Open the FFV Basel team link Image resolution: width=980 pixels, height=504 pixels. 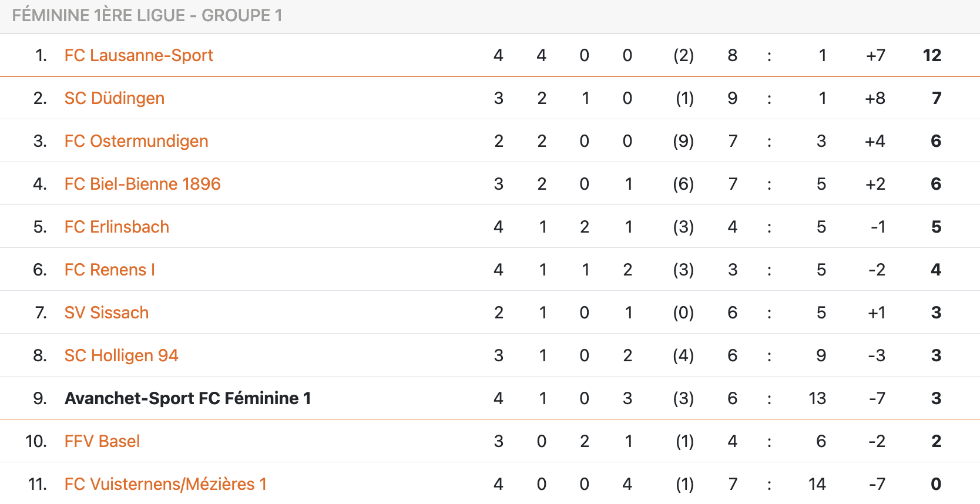102,441
